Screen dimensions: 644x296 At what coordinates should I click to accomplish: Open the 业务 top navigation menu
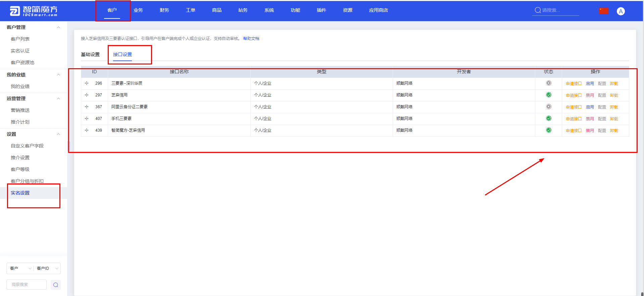138,10
